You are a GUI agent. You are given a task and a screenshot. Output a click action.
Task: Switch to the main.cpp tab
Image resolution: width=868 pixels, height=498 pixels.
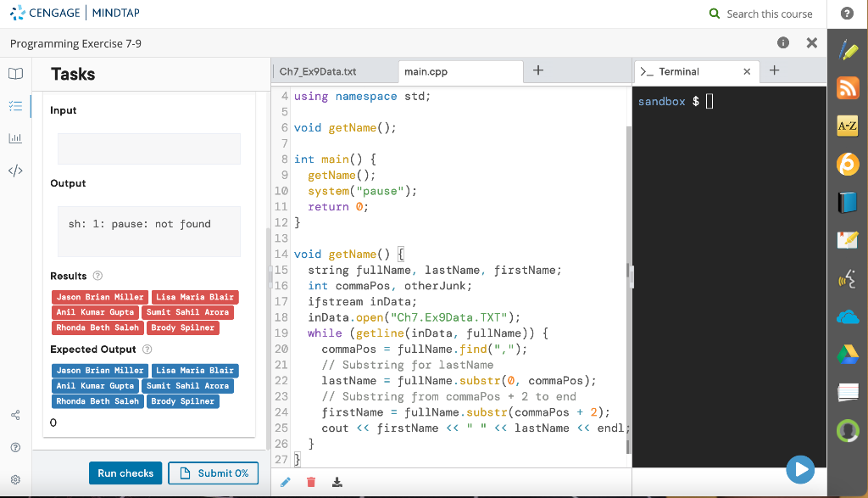(x=460, y=71)
